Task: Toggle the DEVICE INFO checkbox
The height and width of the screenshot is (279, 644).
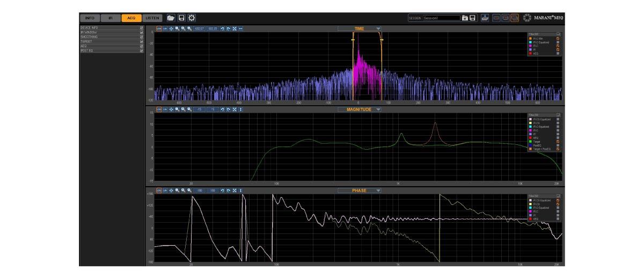Action: coord(142,27)
